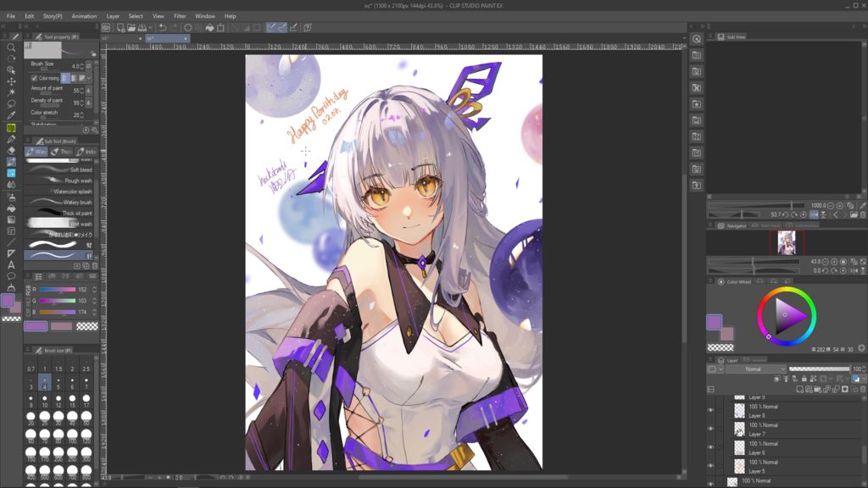Select the Balloon tool
Image resolution: width=868 pixels, height=488 pixels.
coord(11,276)
